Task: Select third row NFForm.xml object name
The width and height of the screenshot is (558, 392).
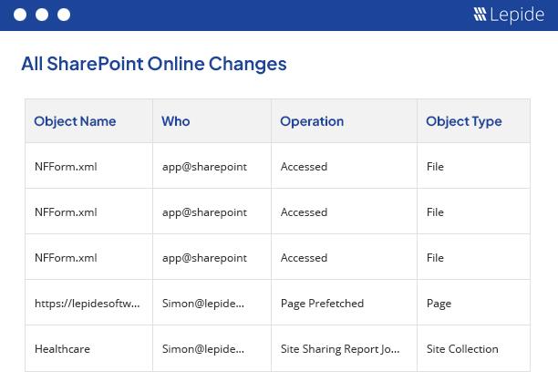Action: coord(66,258)
